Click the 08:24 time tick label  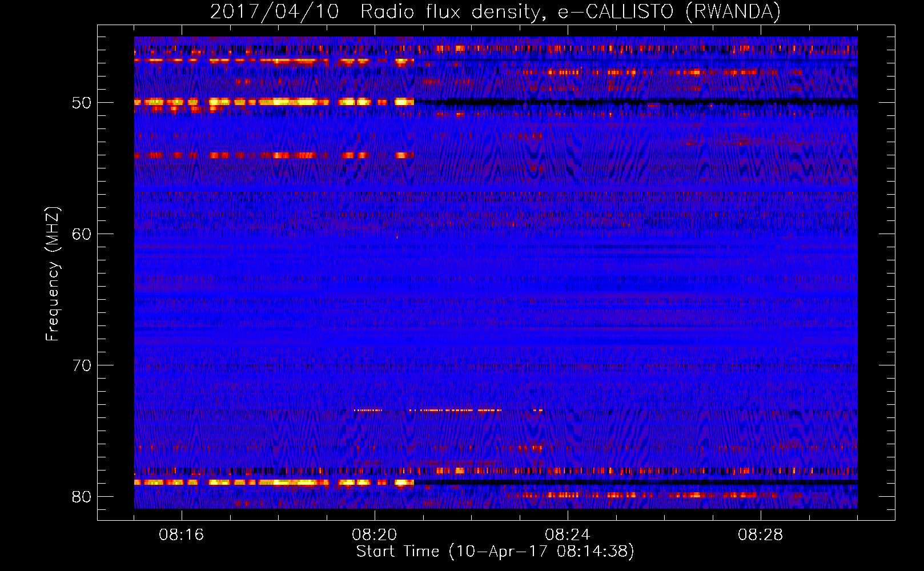[x=567, y=535]
